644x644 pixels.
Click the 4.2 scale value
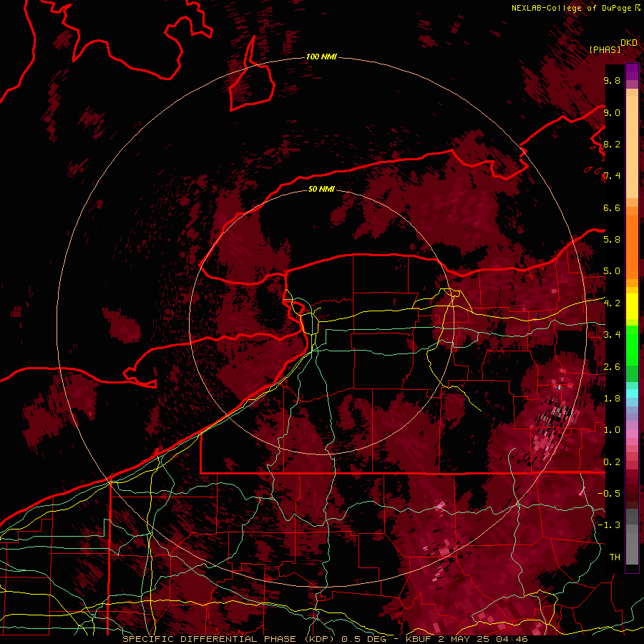612,303
